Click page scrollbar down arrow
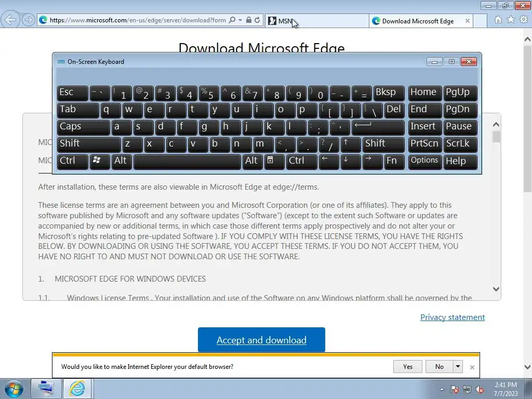 tap(528, 367)
